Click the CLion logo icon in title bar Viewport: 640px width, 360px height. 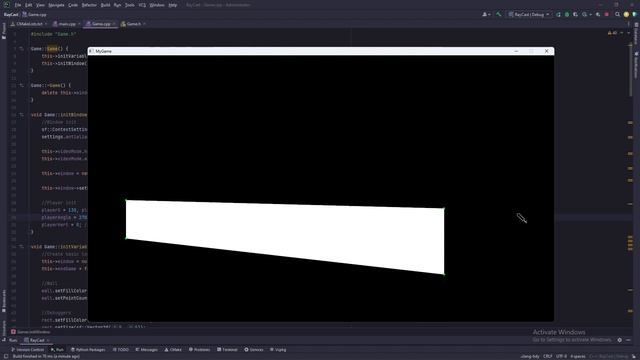6,4
